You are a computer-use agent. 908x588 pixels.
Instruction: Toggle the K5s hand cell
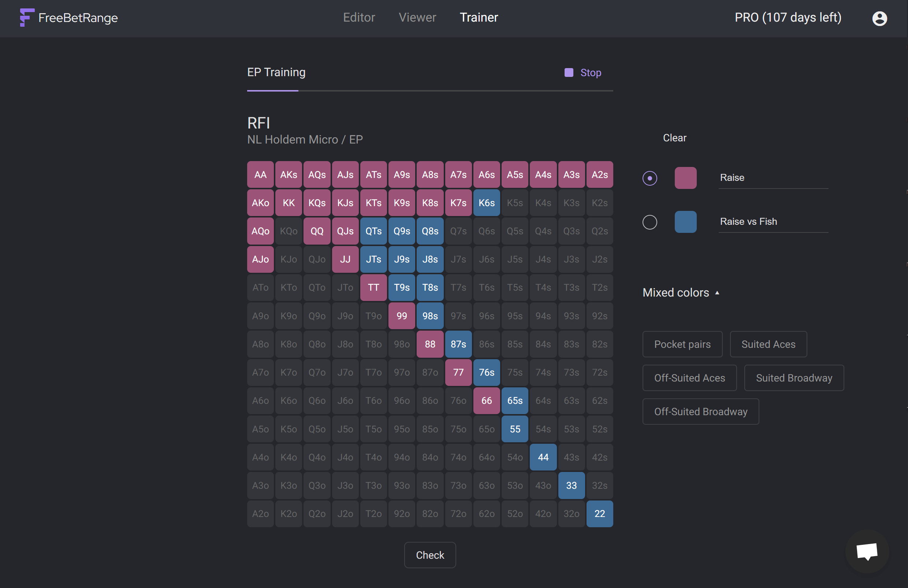(515, 203)
